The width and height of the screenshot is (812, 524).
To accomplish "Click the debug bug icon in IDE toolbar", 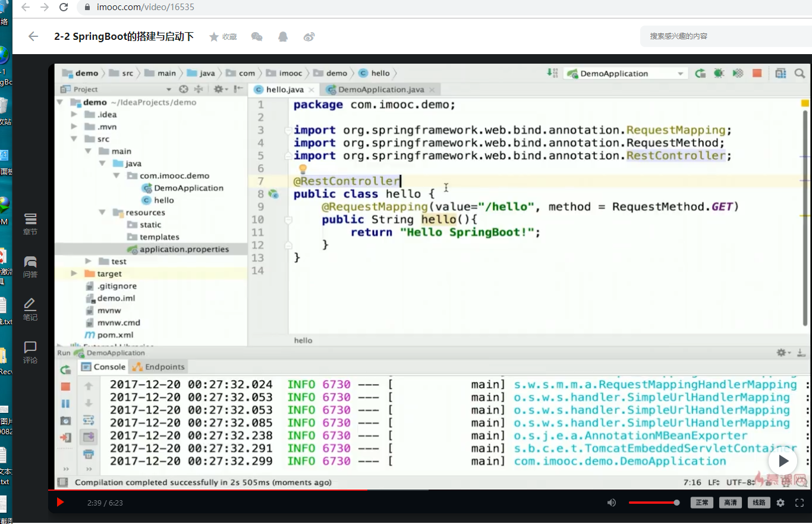I will (x=719, y=73).
